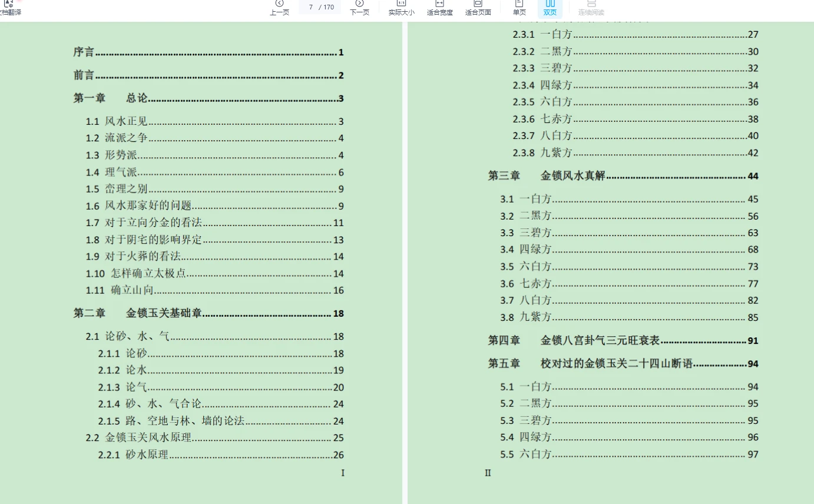Open subsection 2.3.4 四绿方
The image size is (814, 504).
pyautogui.click(x=636, y=85)
